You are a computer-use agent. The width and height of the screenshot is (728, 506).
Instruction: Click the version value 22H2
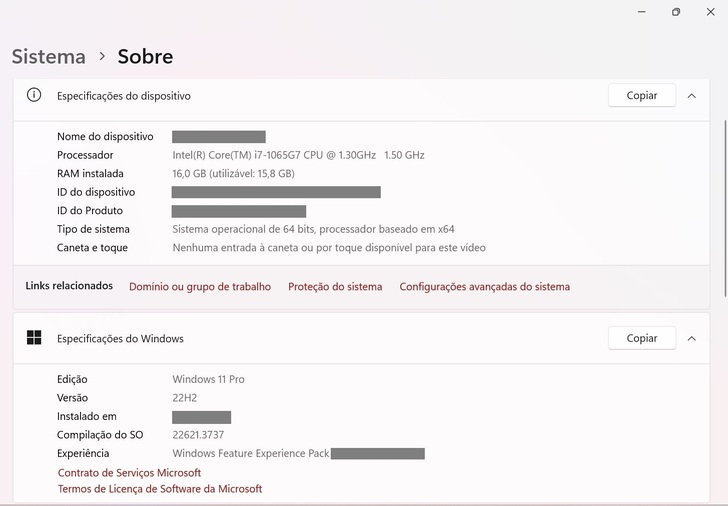[185, 398]
